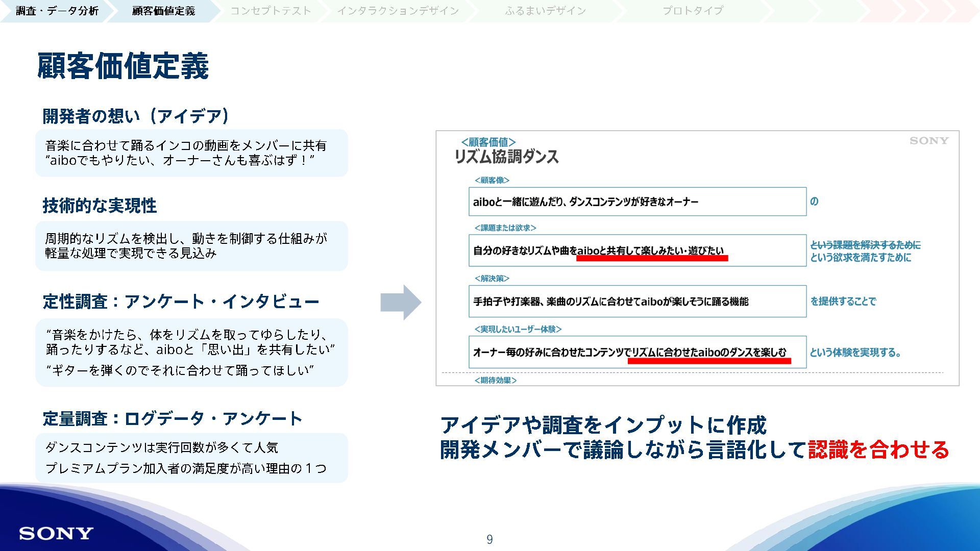980x551 pixels.
Task: Click the 顧客価値定義 slide title
Action: (x=123, y=66)
